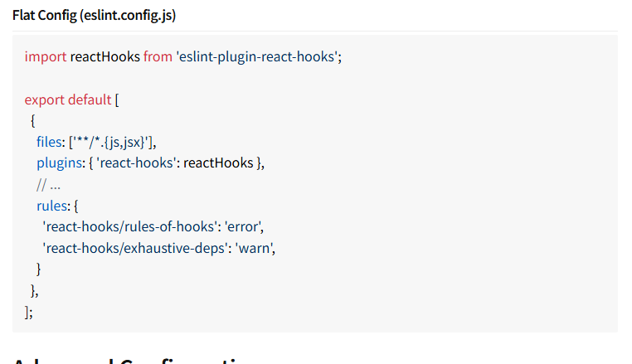
Task: Click the 'error' severity value
Action: [x=242, y=227]
